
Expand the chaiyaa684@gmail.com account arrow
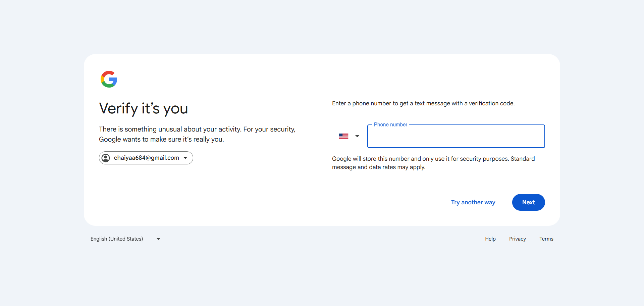coord(185,158)
